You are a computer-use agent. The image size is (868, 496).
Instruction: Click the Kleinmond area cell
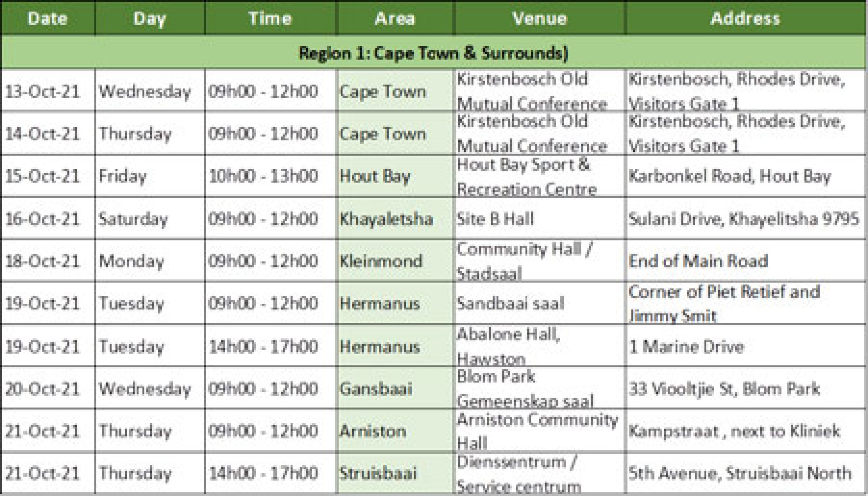click(381, 261)
